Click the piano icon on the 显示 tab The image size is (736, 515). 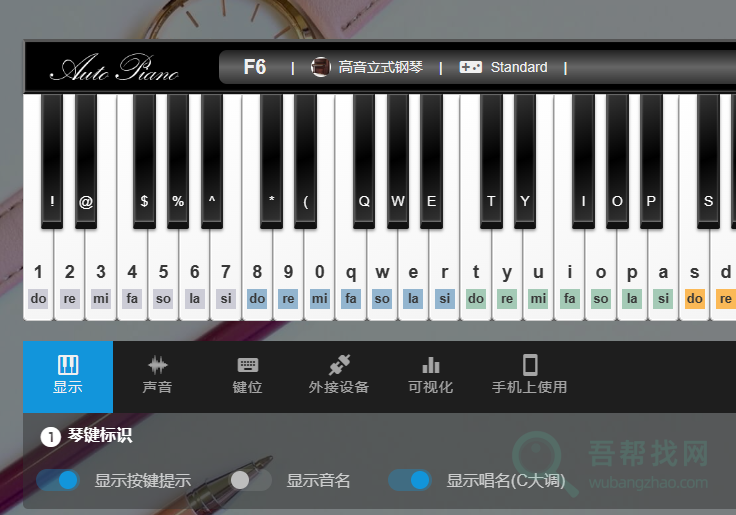pos(68,365)
